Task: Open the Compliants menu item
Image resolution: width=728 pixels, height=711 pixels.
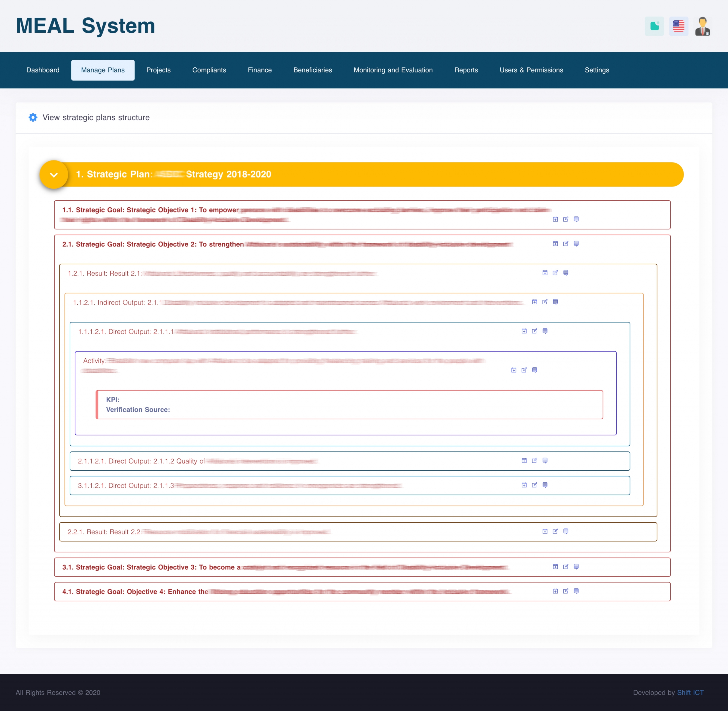Action: coord(209,70)
